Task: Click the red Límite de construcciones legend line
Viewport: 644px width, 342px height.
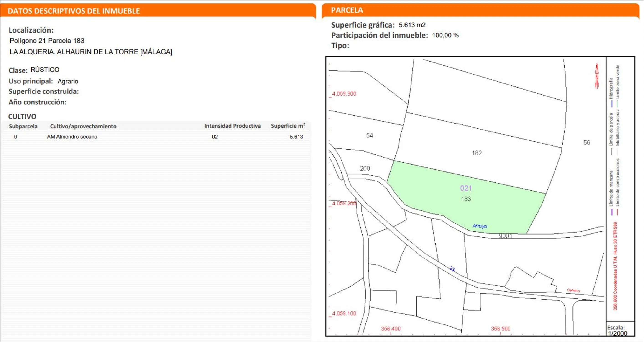Action: coord(617,212)
